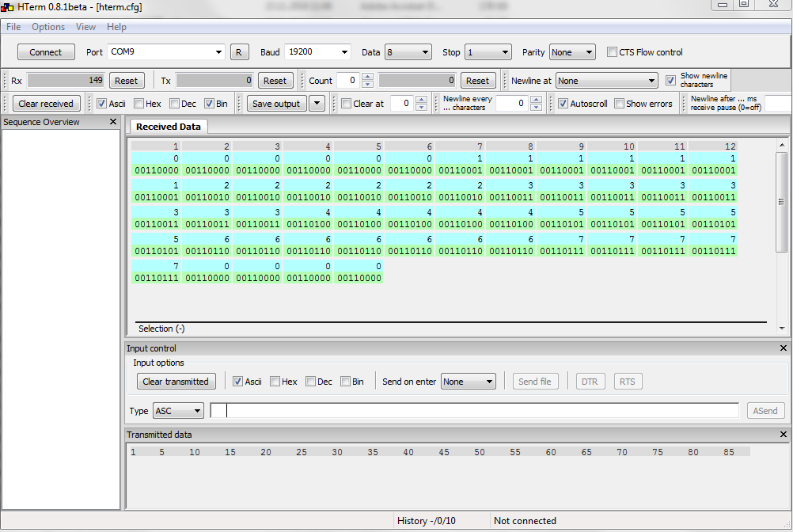Enable received Hex display checkbox
The height and width of the screenshot is (532, 793).
click(139, 104)
